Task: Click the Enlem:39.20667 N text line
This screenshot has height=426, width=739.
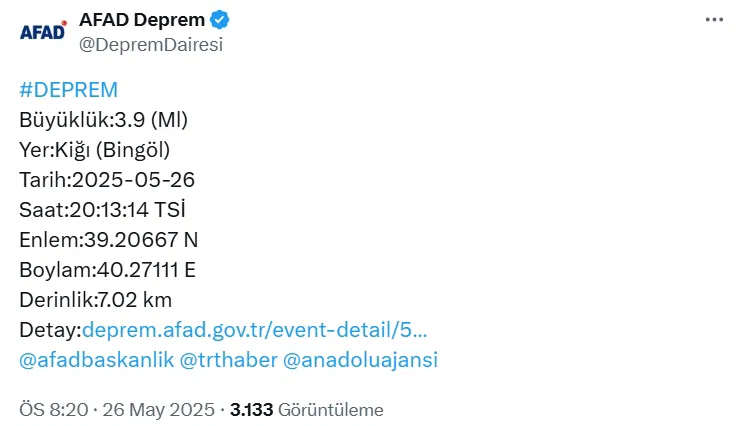Action: click(x=109, y=240)
